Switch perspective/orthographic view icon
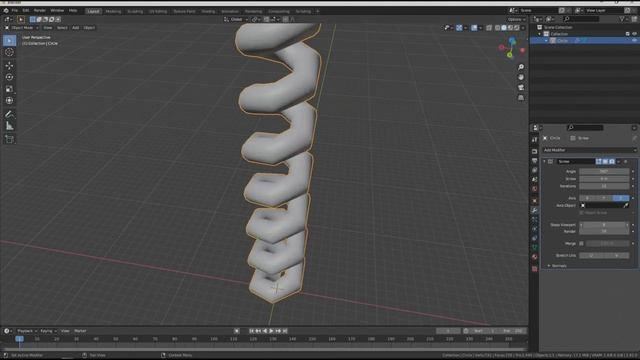 pos(521,98)
